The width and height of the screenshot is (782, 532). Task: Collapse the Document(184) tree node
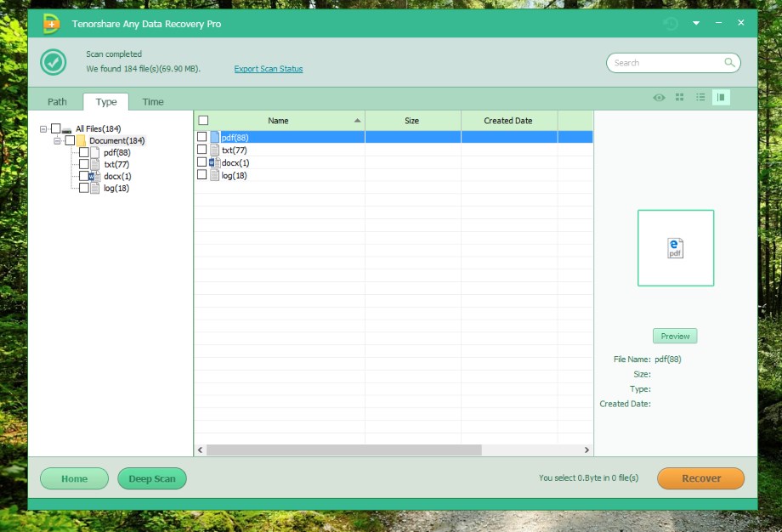57,141
